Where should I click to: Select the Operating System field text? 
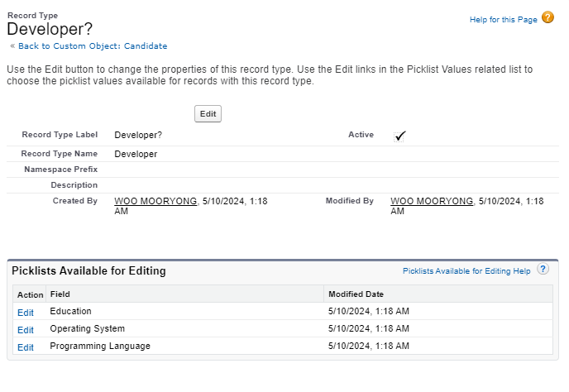[x=86, y=329]
